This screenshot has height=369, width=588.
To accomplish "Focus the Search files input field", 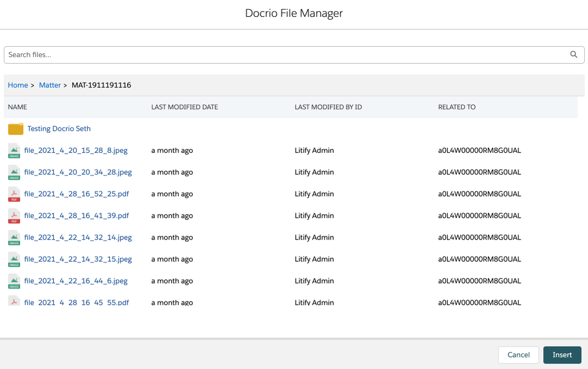I will 283,54.
